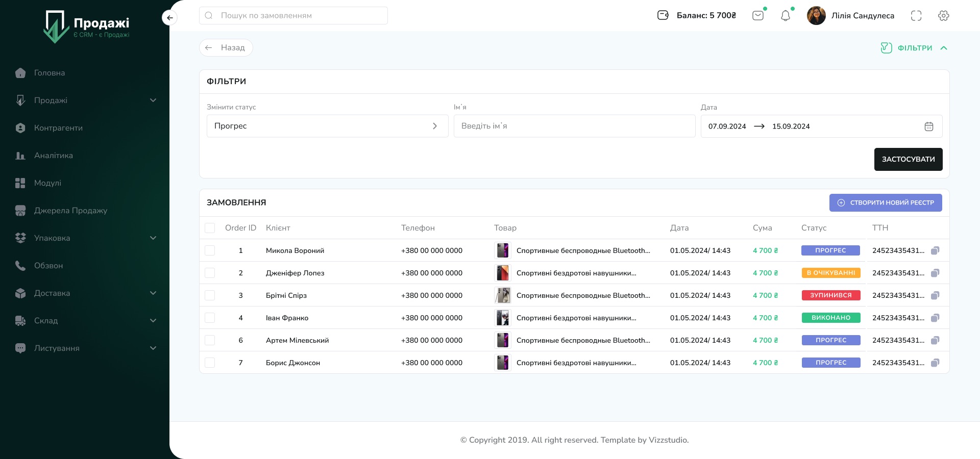Open Джерела Продажу in sidebar
The image size is (980, 459).
coord(70,211)
